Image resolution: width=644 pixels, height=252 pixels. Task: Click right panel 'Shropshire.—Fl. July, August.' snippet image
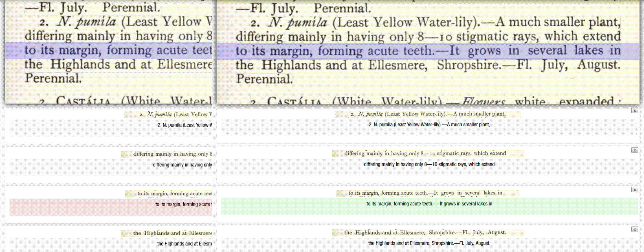pyautogui.click(x=428, y=233)
